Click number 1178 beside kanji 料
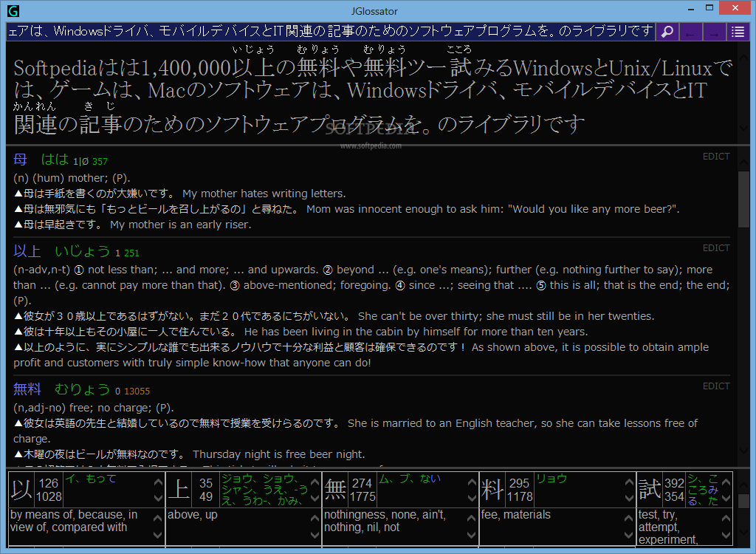The width and height of the screenshot is (756, 554). [x=520, y=496]
